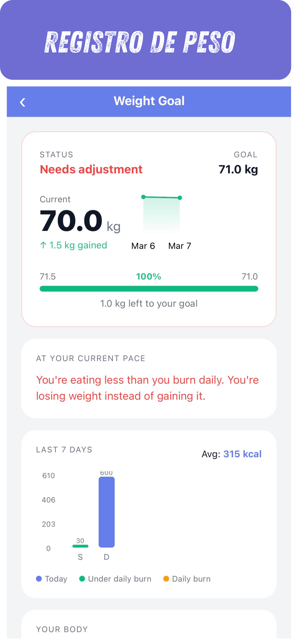Click the Needs adjustment status text
Viewport: 298px width, 644px height.
(x=91, y=169)
